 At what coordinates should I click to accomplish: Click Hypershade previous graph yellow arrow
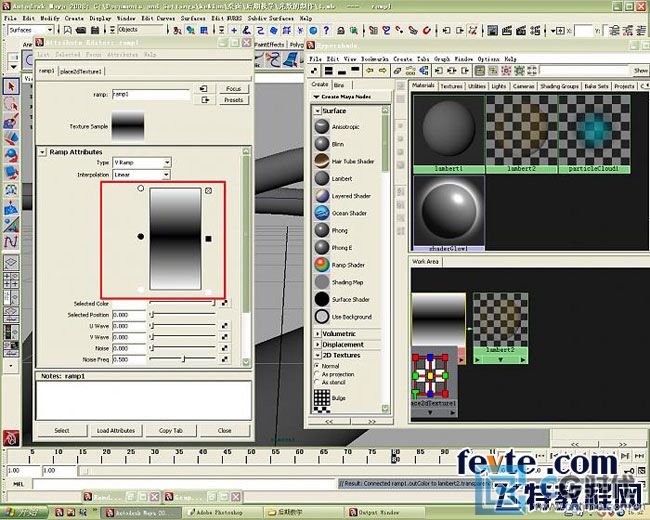(x=369, y=71)
